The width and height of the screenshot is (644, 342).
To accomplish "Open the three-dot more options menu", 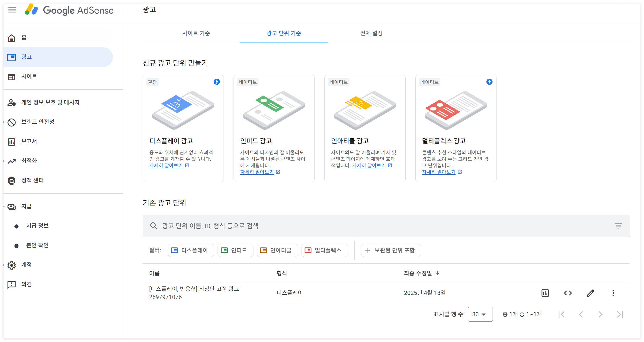I will tap(613, 293).
